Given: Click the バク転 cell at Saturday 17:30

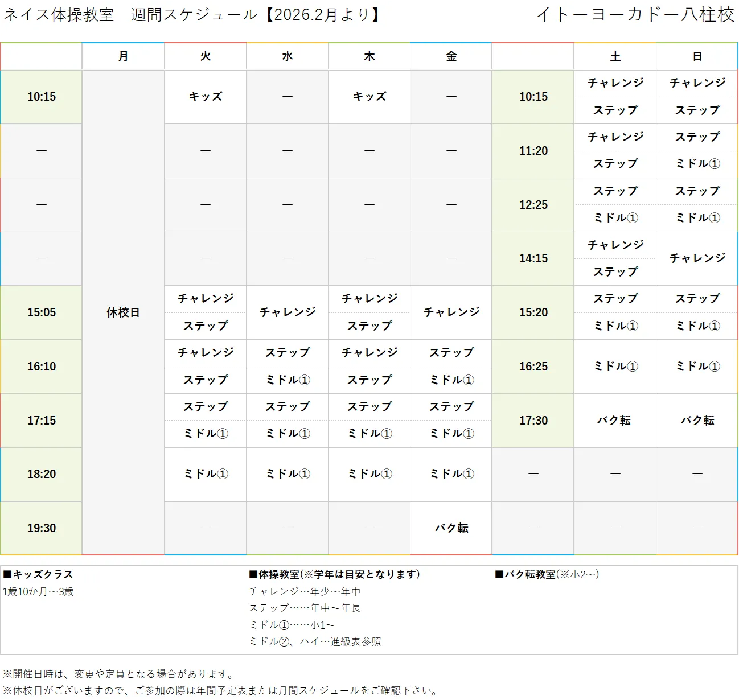Looking at the screenshot, I should pos(615,421).
